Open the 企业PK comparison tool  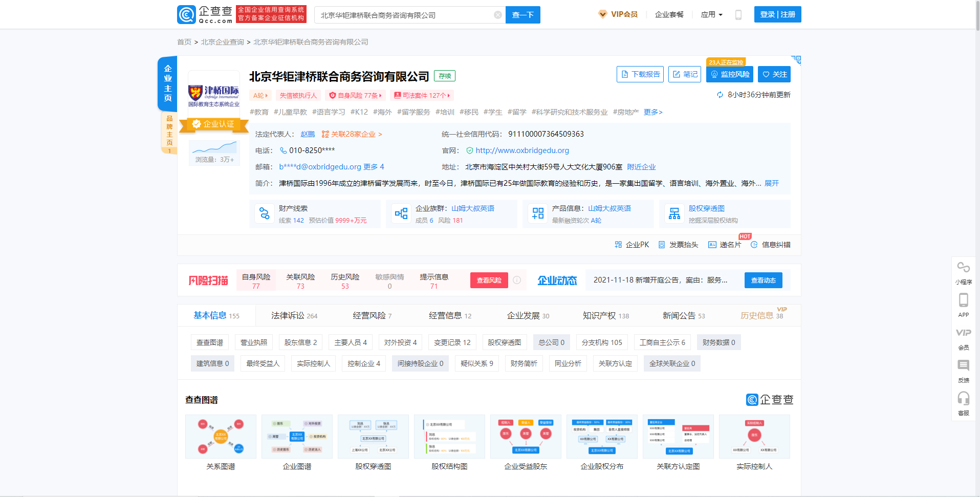[632, 245]
